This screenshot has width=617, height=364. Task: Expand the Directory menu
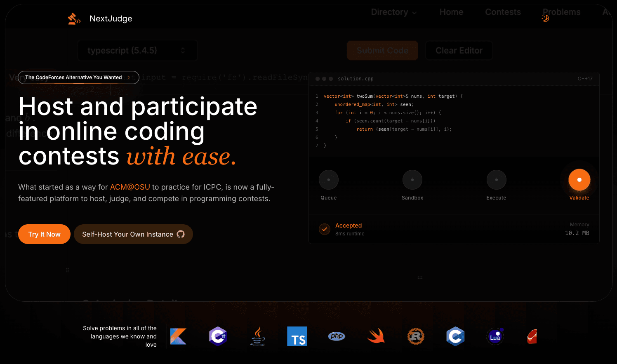393,12
